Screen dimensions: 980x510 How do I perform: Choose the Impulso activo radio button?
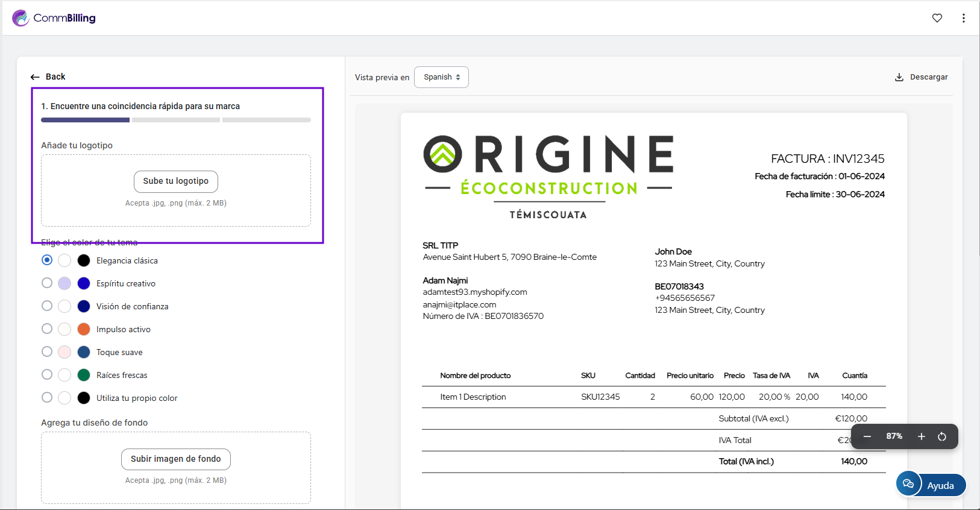47,329
